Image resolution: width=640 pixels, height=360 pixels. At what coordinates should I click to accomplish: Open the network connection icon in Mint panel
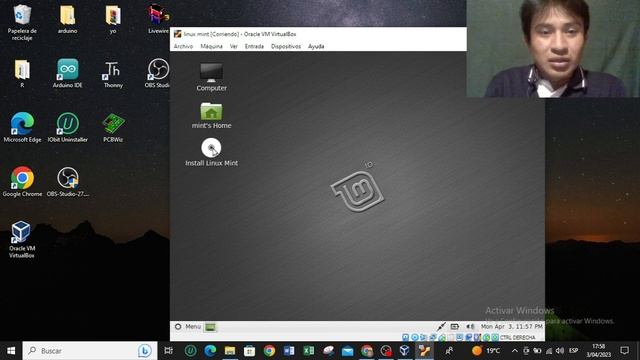tap(441, 327)
